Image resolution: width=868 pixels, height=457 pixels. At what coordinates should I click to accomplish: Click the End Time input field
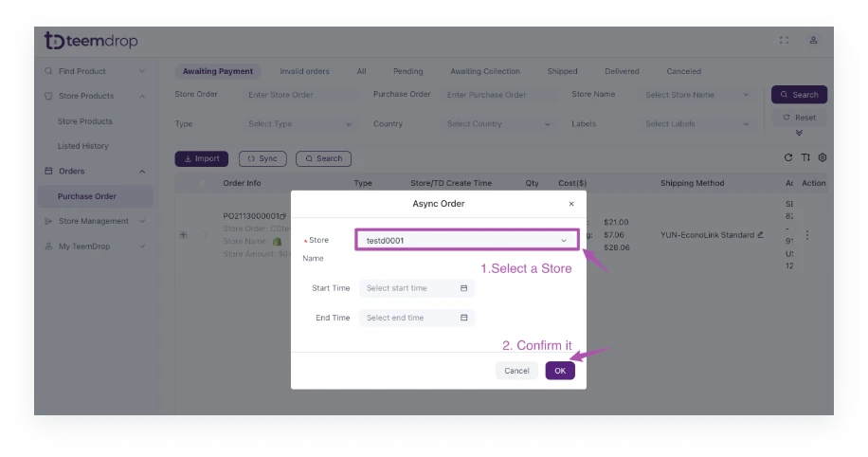[410, 318]
